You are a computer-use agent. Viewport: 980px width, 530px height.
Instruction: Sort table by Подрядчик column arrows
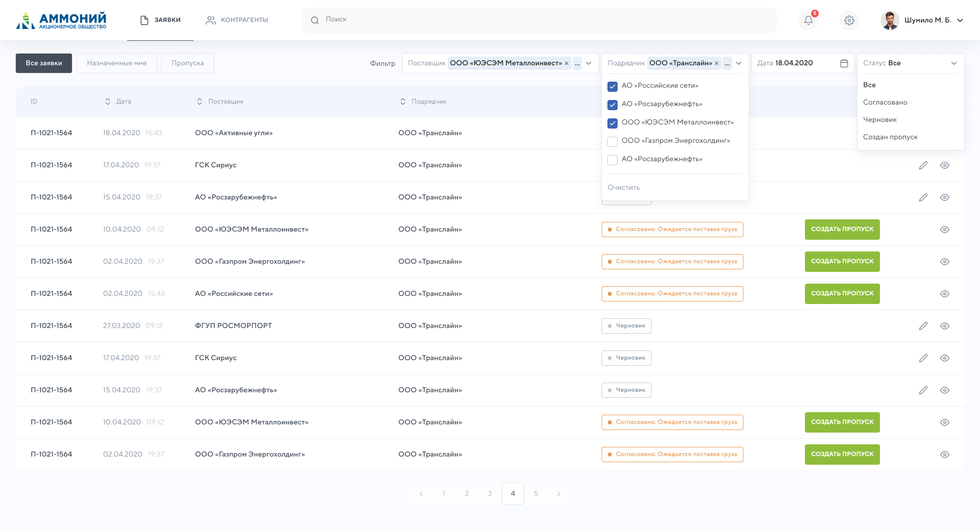pyautogui.click(x=403, y=102)
